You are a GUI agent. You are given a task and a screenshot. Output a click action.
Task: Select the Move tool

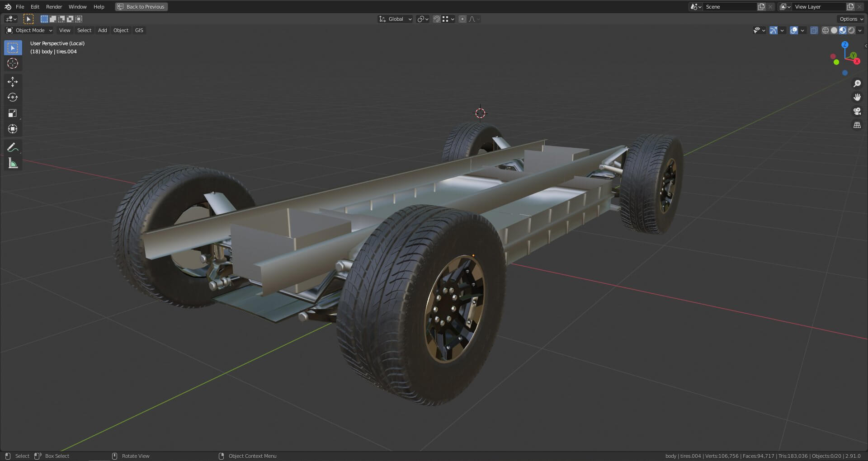13,81
